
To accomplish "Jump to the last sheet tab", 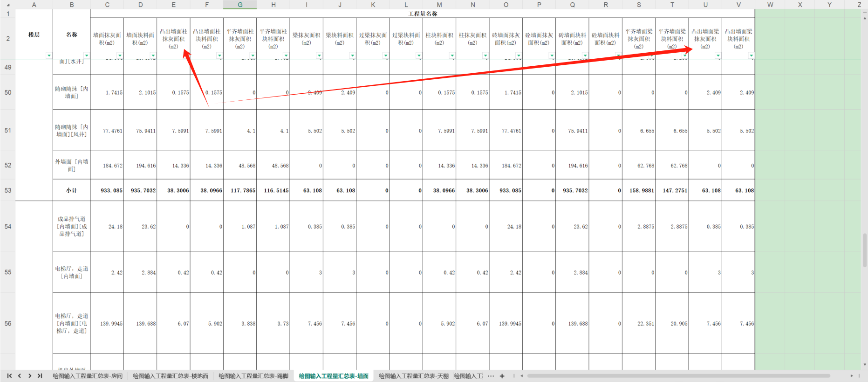I will pos(40,375).
